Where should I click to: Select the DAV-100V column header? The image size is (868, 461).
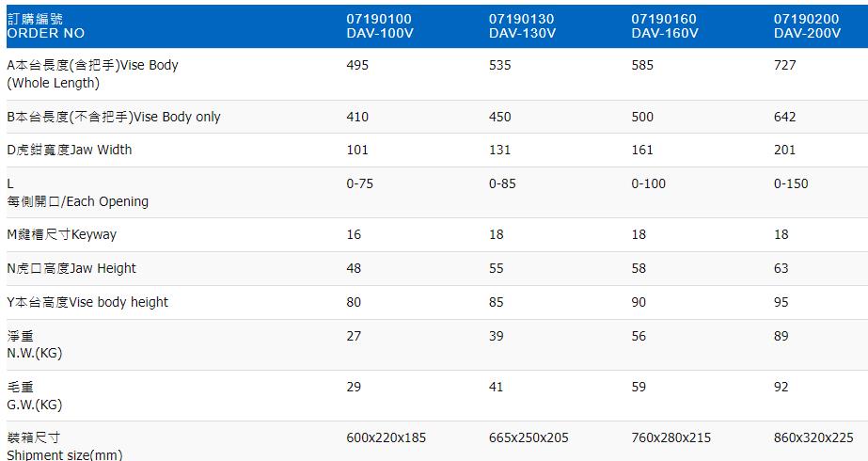click(379, 25)
